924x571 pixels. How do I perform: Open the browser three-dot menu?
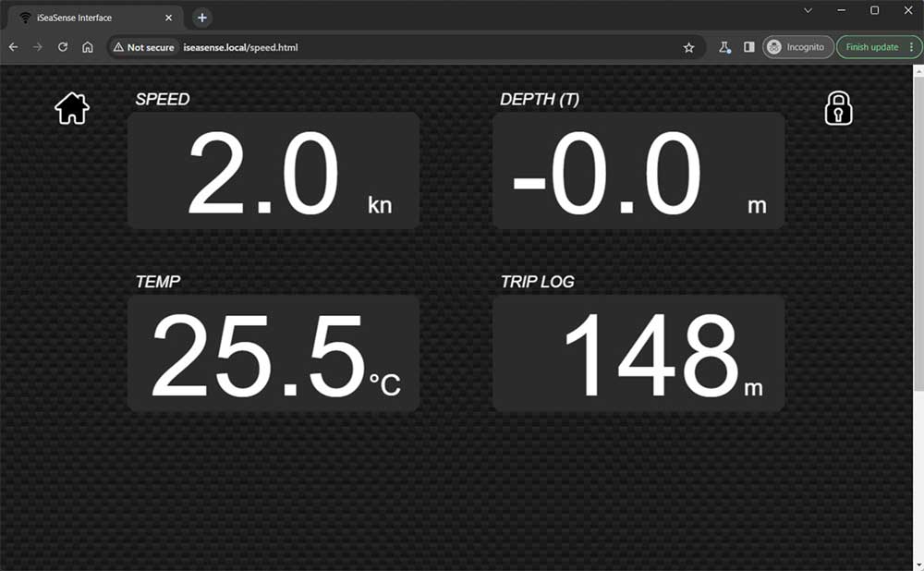click(x=913, y=46)
